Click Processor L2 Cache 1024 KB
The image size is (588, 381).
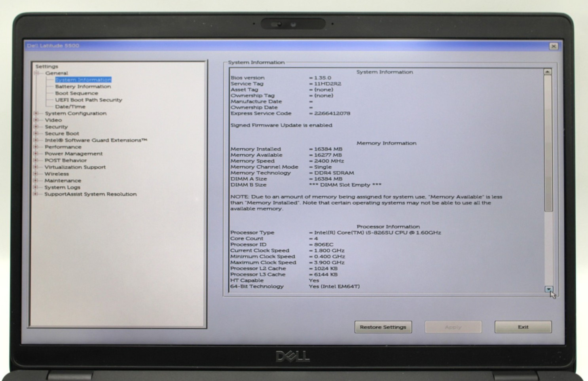pos(326,268)
